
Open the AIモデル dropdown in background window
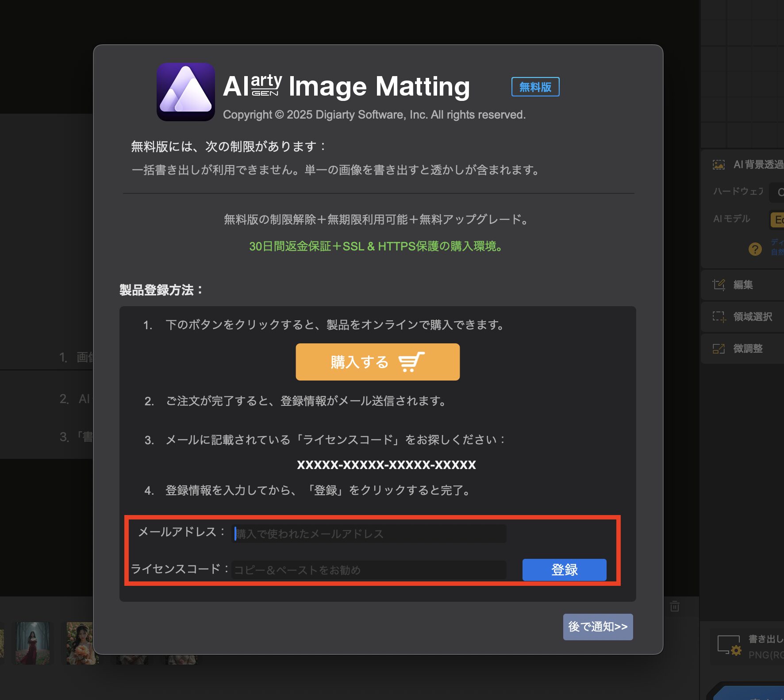(x=777, y=219)
